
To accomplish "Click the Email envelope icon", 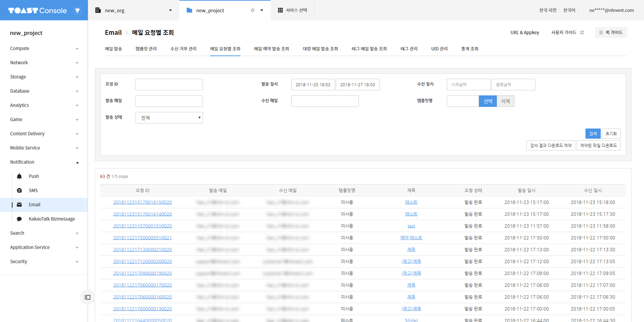I will coord(19,205).
